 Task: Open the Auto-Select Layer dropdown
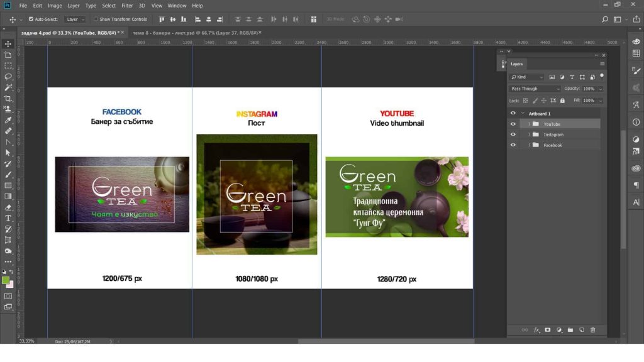click(x=75, y=19)
